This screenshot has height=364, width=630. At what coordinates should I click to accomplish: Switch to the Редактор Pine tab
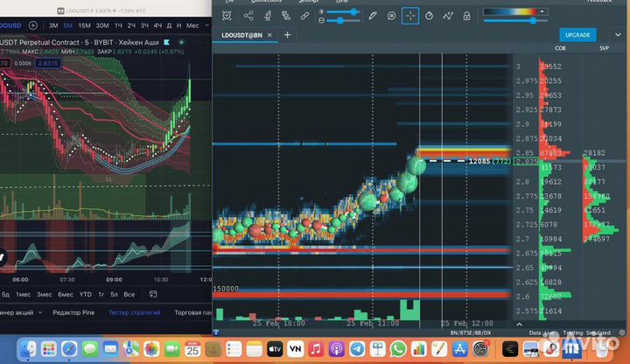click(x=74, y=312)
